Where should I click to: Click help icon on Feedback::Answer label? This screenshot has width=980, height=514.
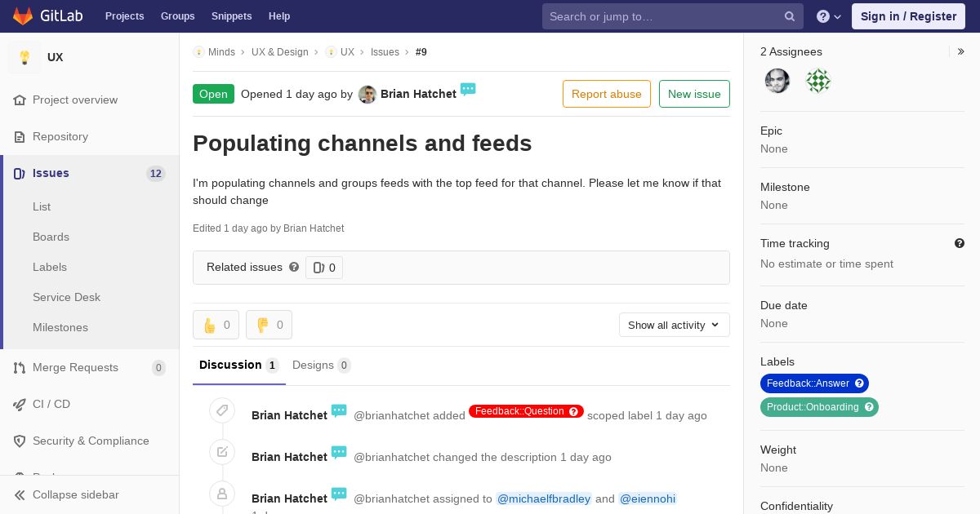pos(859,383)
